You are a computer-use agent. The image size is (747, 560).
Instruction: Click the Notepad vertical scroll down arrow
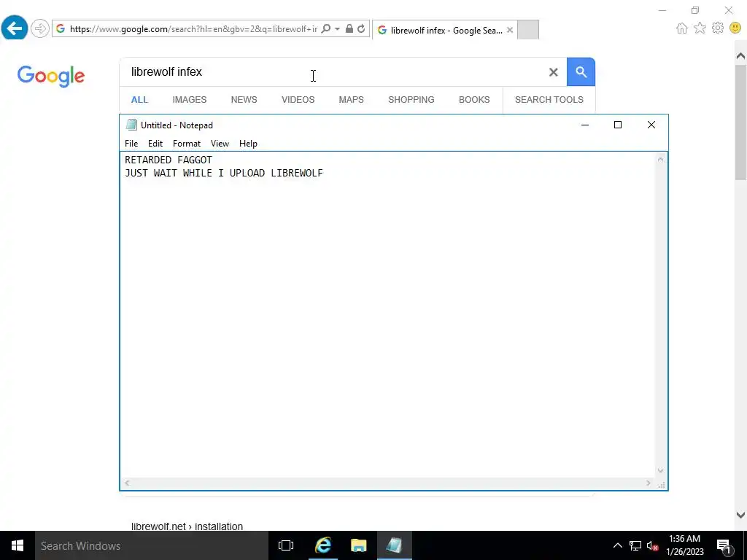click(x=661, y=470)
